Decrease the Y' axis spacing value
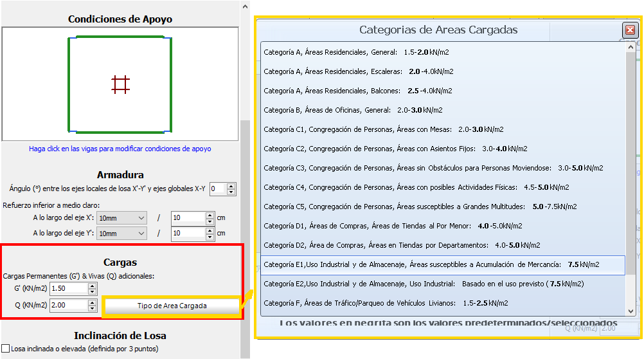The image size is (644, 359). (210, 236)
